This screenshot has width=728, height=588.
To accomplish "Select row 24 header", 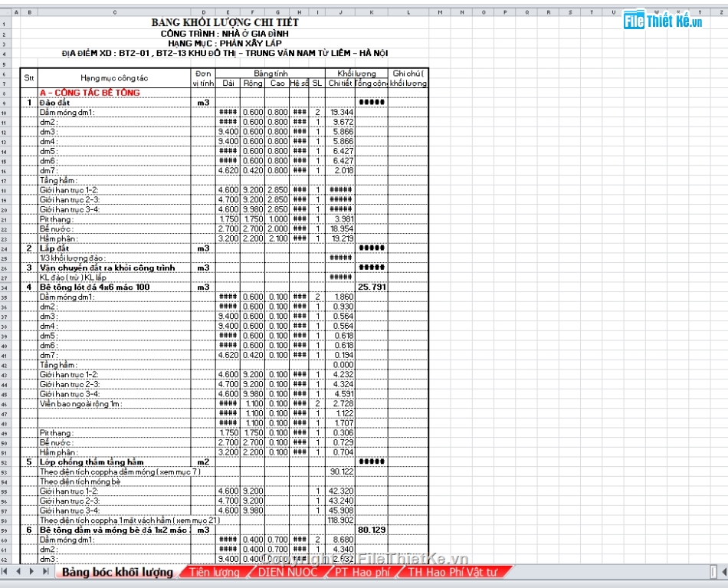I will 4,248.
